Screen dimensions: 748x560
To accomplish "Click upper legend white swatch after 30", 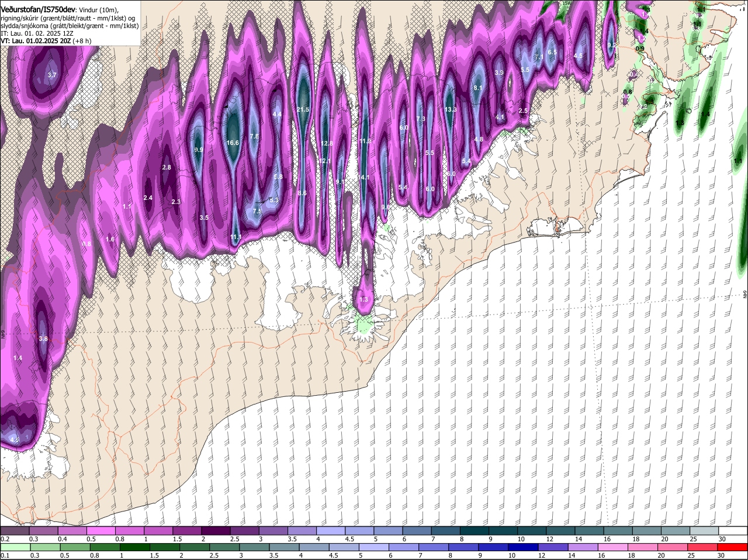I will (x=733, y=530).
